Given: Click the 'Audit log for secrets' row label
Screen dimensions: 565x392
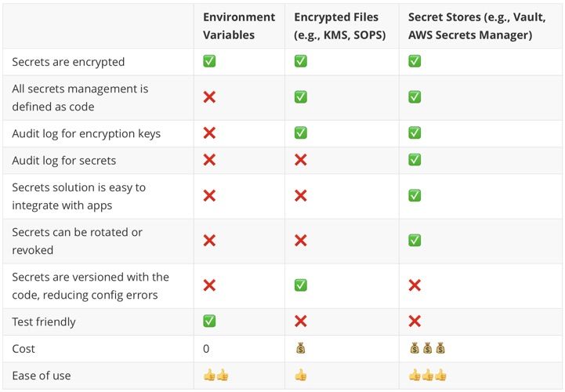Looking at the screenshot, I should coord(64,160).
